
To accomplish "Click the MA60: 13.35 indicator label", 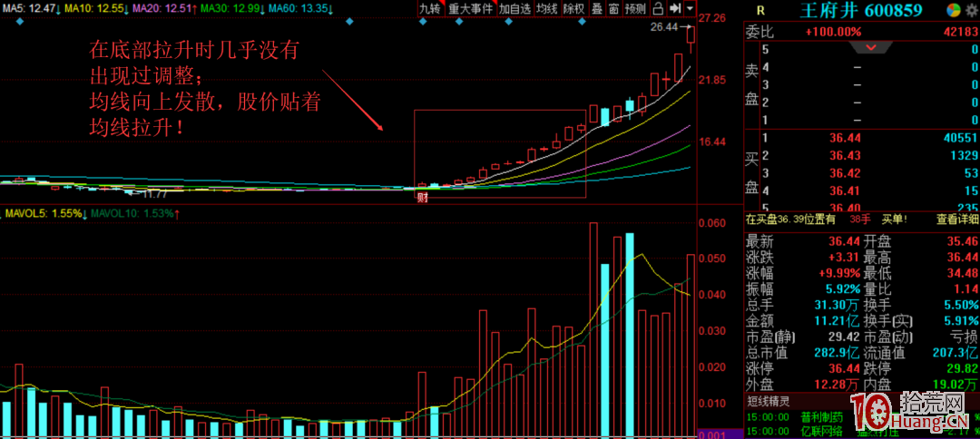I will (x=300, y=8).
